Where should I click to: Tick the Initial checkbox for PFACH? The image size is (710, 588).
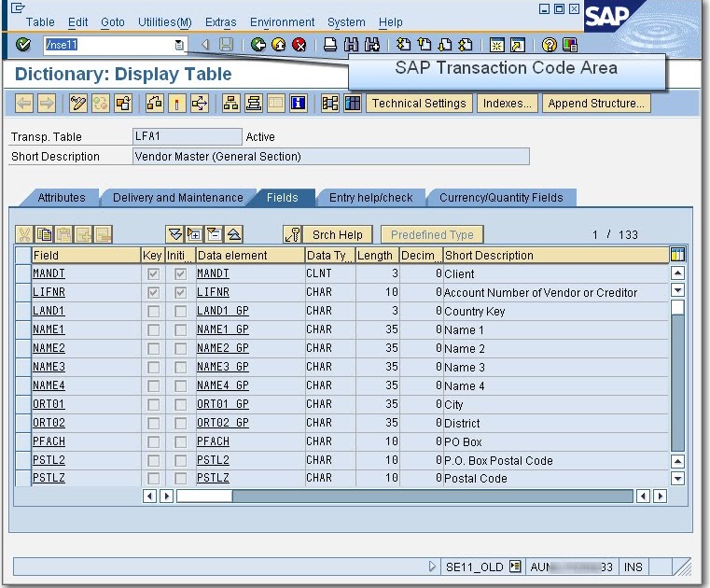180,441
